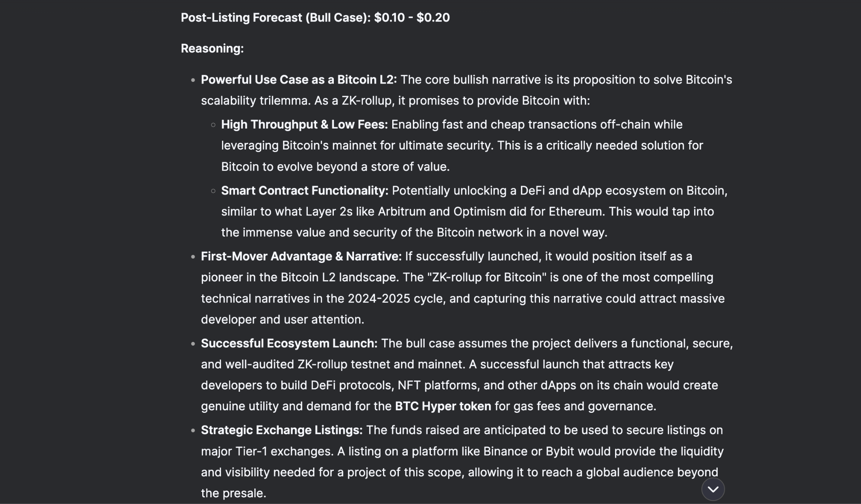Click the text 'the presale.'
This screenshot has width=861, height=504.
pyautogui.click(x=234, y=493)
